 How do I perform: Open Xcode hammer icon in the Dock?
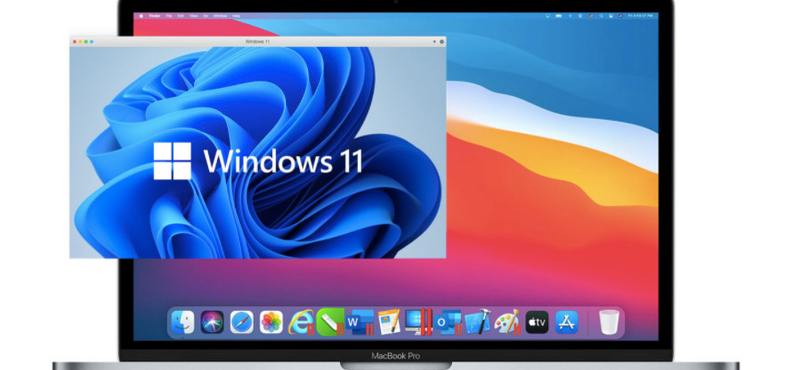(478, 322)
